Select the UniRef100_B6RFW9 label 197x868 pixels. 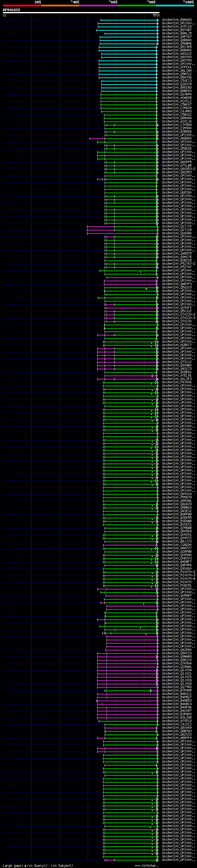coord(177,515)
